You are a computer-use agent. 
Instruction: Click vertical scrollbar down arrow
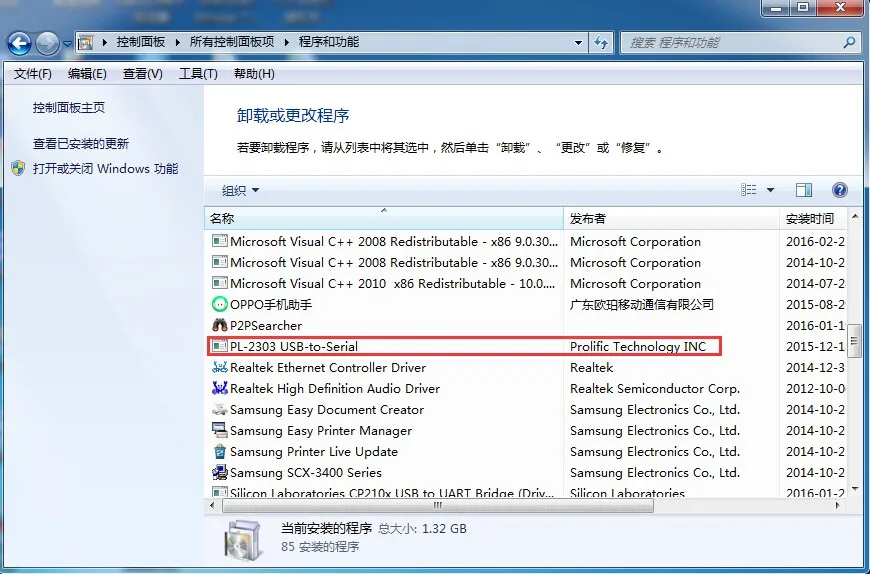point(854,489)
